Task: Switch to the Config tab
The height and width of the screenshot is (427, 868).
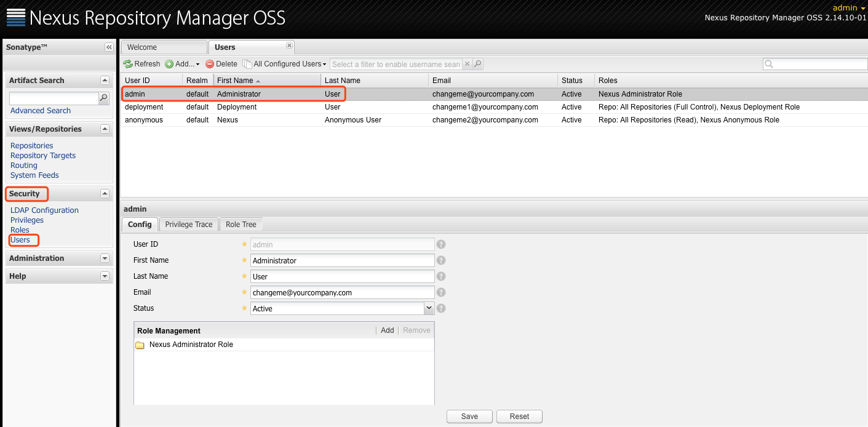Action: click(140, 225)
